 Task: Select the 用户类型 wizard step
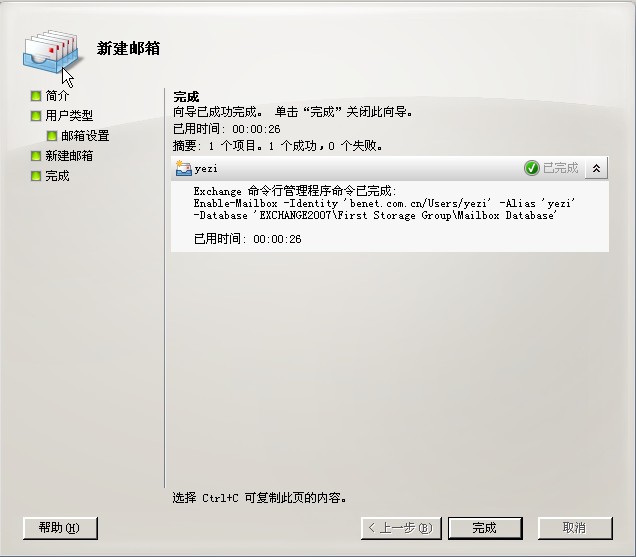coord(69,116)
